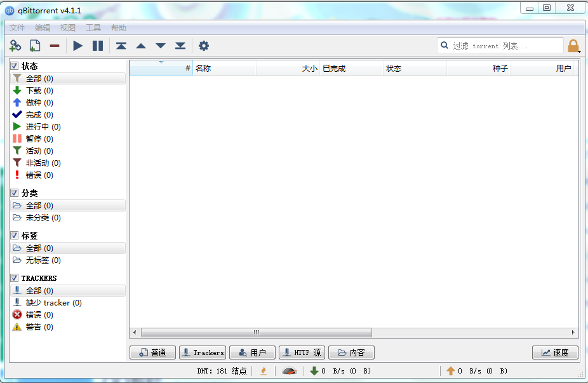This screenshot has height=383, width=588.
Task: Select 错误 (0) under 状态
Action: (x=68, y=175)
